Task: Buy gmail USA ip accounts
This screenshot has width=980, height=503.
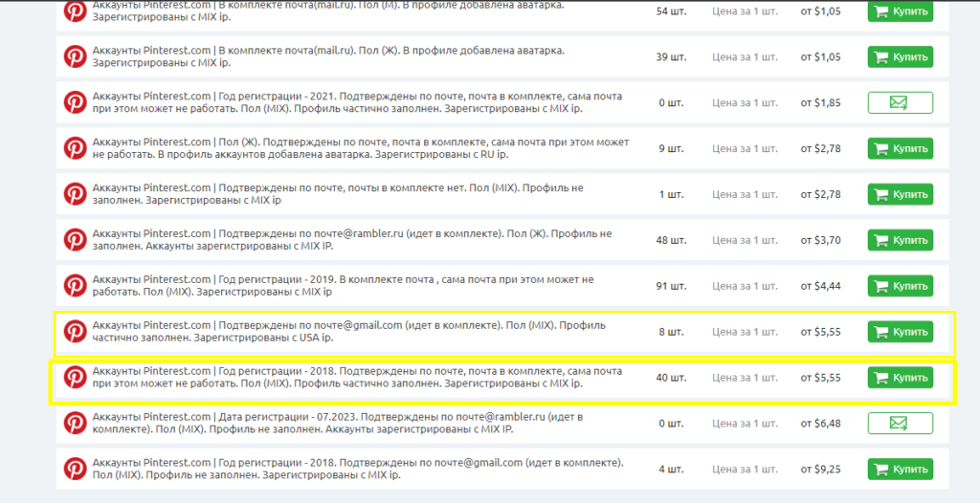Action: click(900, 332)
